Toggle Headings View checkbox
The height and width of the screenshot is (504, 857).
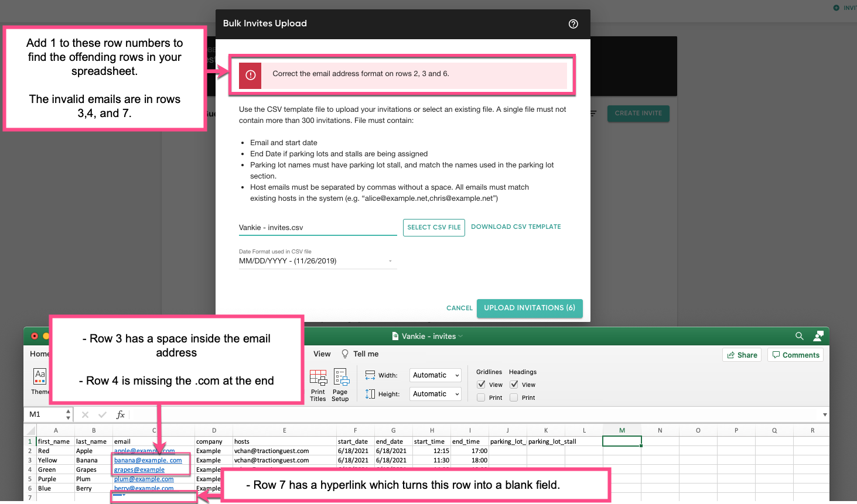[514, 385]
